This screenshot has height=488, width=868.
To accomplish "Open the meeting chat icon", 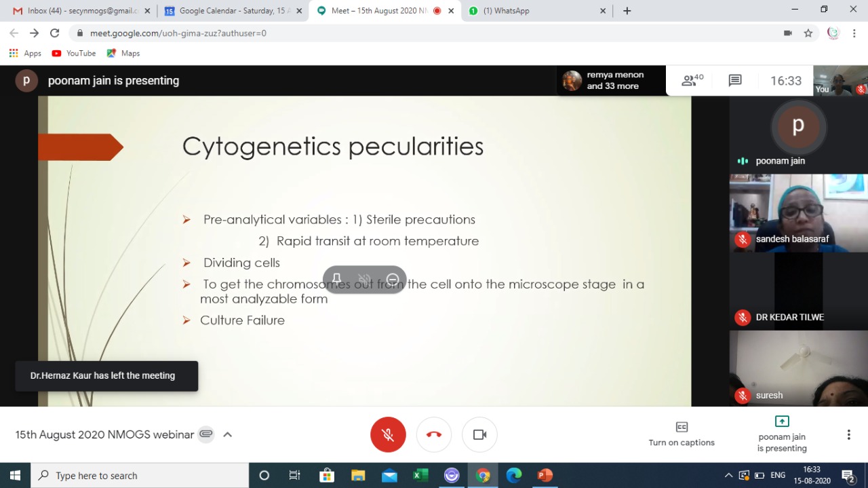I will [x=735, y=81].
